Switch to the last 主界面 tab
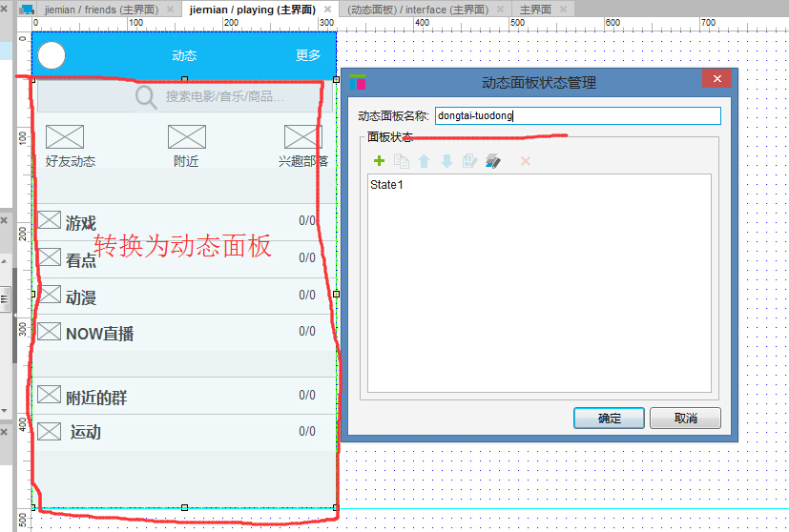Screen dimensions: 789x532 (x=535, y=10)
